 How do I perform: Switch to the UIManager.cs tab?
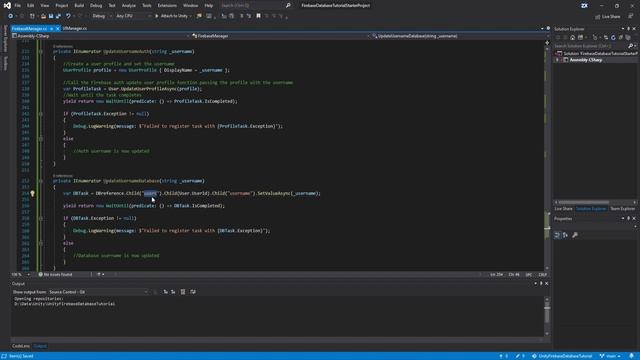click(75, 29)
